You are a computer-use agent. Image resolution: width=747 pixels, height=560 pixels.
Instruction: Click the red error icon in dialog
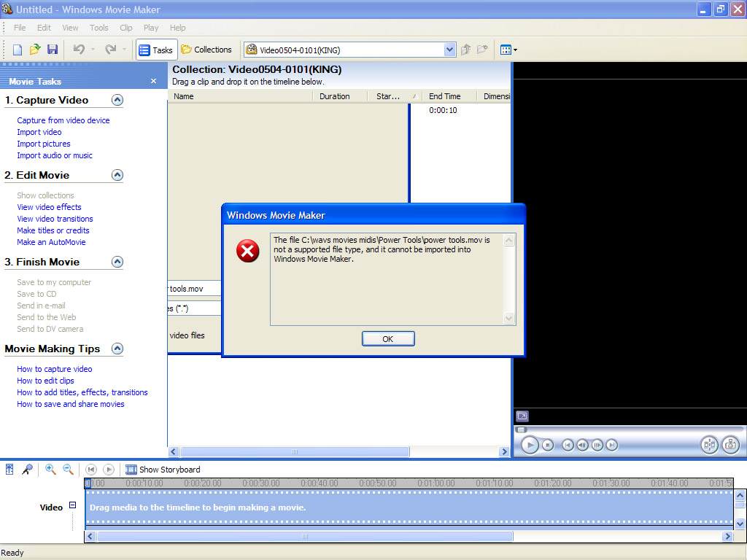(248, 251)
